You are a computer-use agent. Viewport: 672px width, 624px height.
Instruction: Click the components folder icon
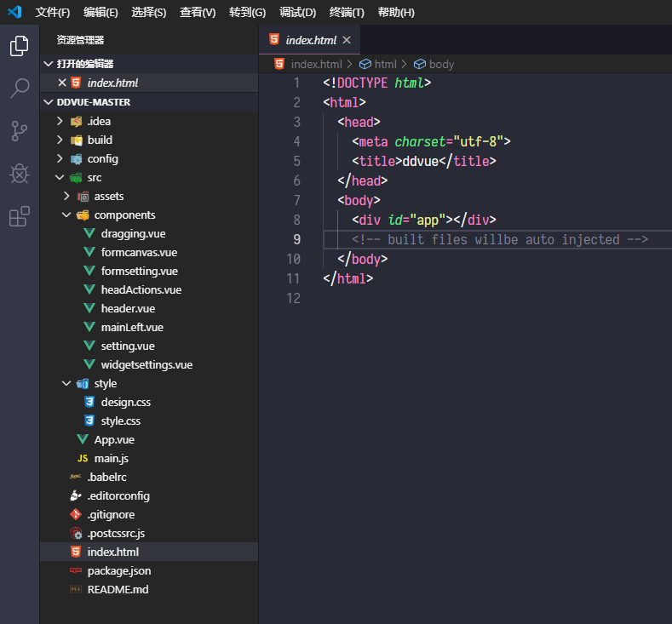83,215
